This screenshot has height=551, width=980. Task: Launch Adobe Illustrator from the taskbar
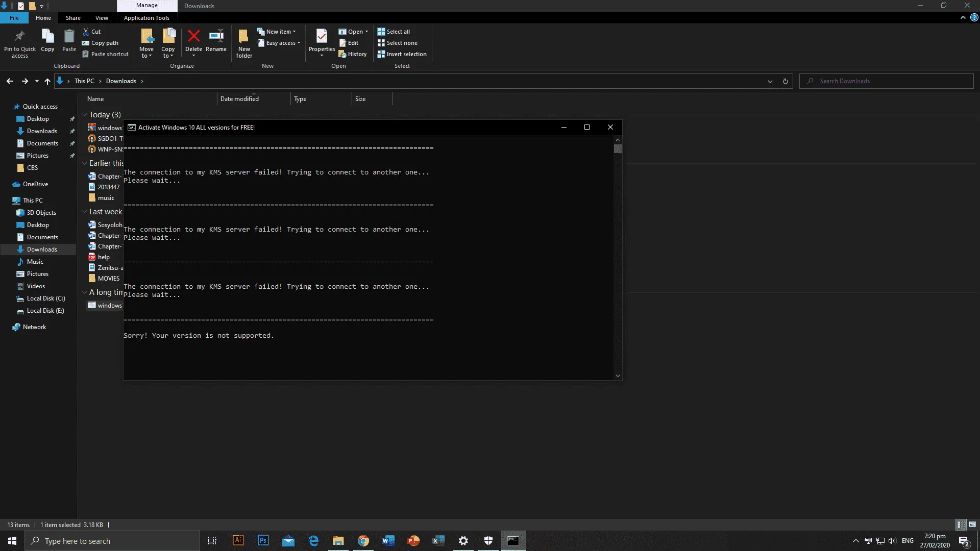click(238, 541)
